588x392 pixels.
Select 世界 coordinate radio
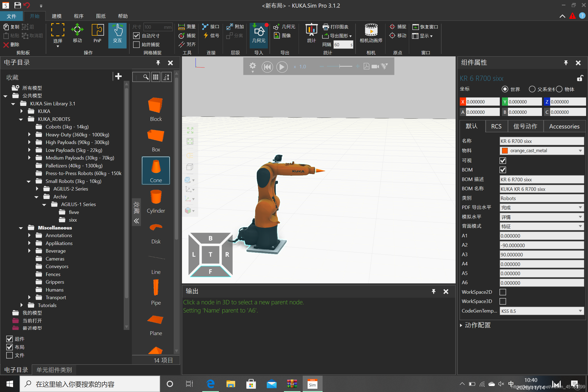[x=505, y=89]
